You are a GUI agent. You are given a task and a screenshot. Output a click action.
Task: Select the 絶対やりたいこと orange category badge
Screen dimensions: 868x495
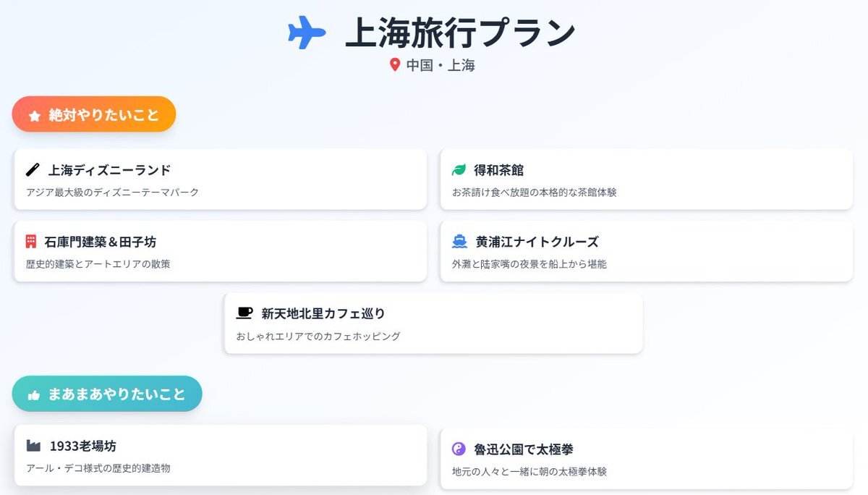point(94,114)
